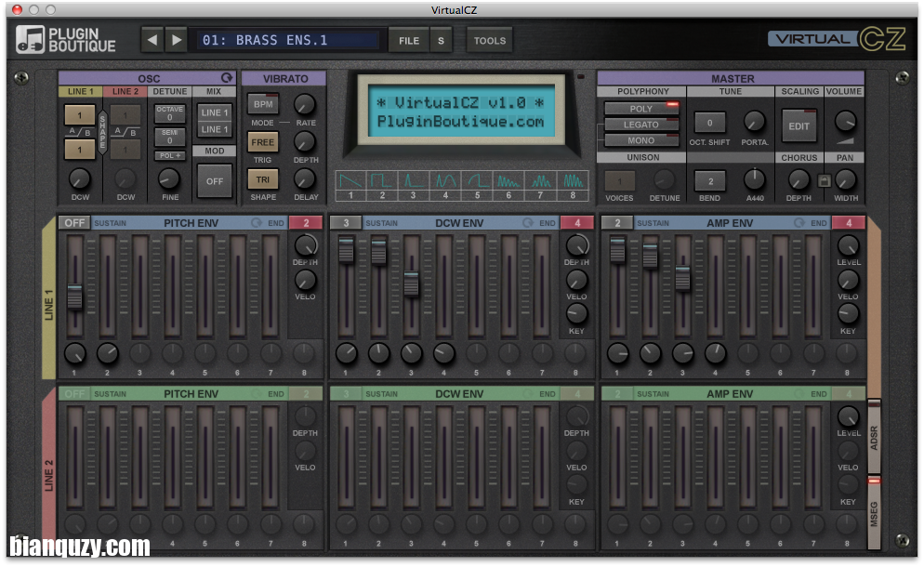The height and width of the screenshot is (567, 924).
Task: Toggle the vibrato FREE trig button
Action: (263, 142)
